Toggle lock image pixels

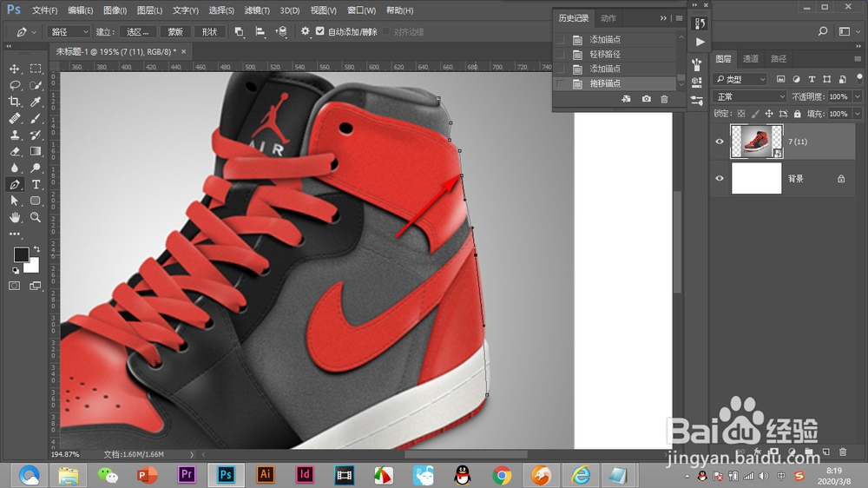[x=755, y=114]
